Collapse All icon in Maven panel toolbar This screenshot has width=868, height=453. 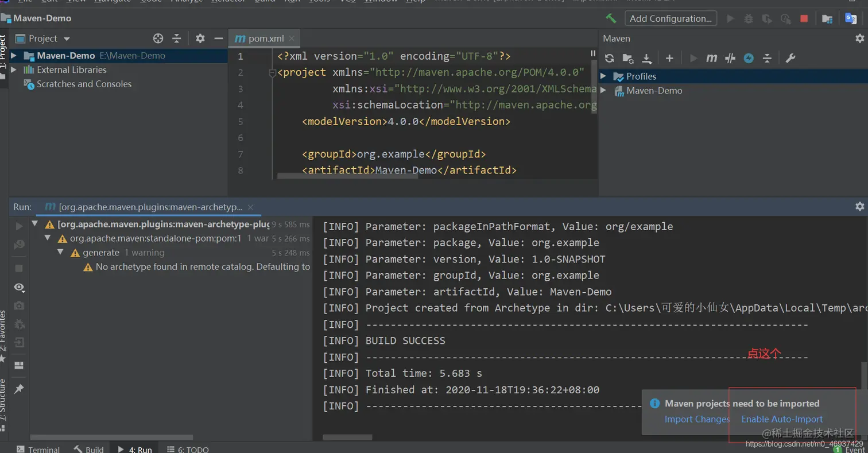(767, 58)
